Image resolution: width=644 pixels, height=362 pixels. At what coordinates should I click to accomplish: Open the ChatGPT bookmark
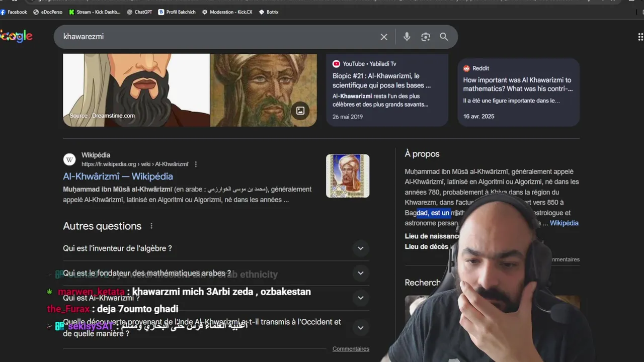pyautogui.click(x=139, y=12)
